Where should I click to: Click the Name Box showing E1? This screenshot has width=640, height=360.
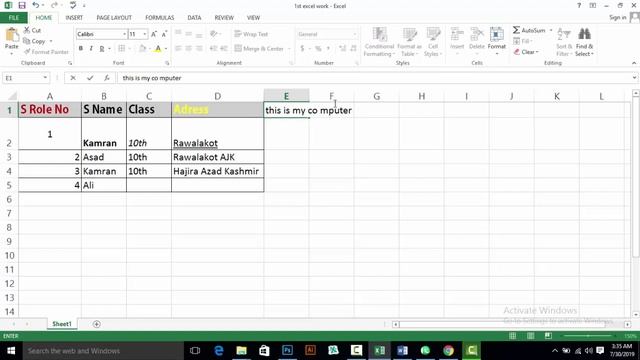(25, 78)
